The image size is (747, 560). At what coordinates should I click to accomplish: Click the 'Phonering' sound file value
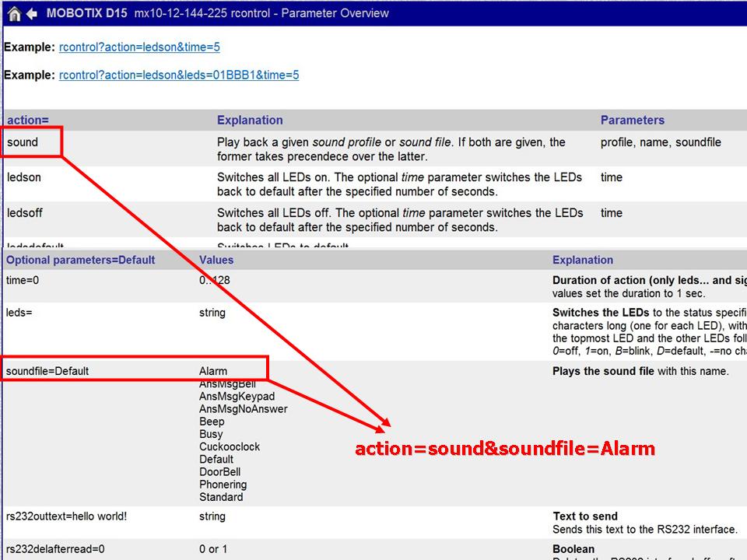223,485
